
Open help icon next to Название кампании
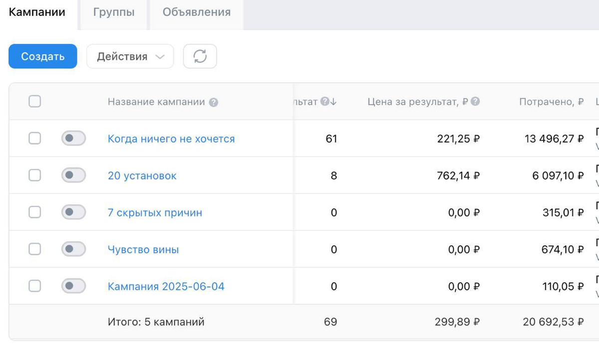click(x=214, y=102)
